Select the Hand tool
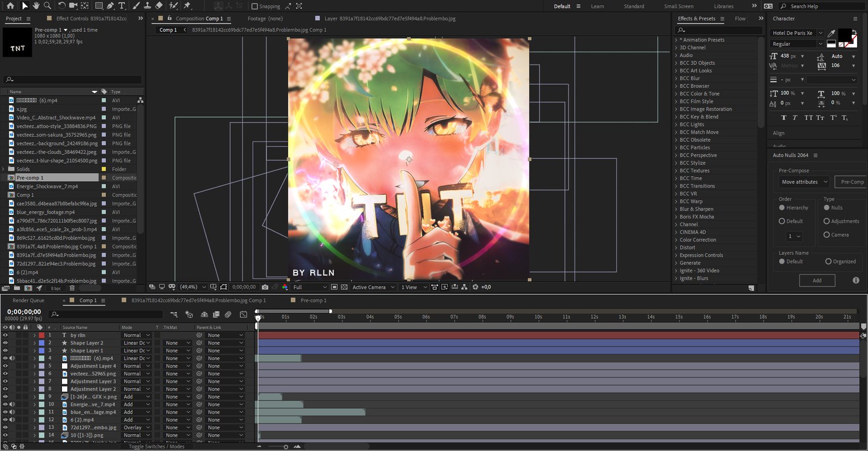The height and width of the screenshot is (451, 868). [x=36, y=6]
